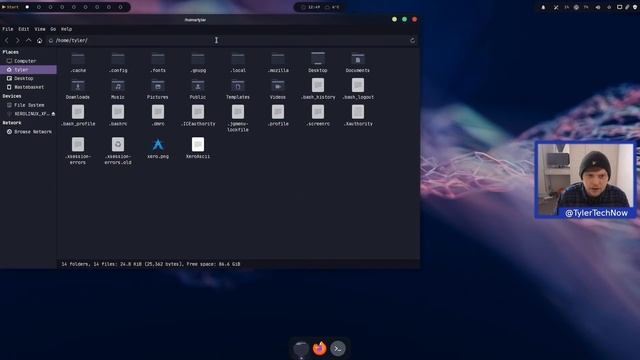Select the .xsession-errors file
640x360 pixels.
pos(78,151)
